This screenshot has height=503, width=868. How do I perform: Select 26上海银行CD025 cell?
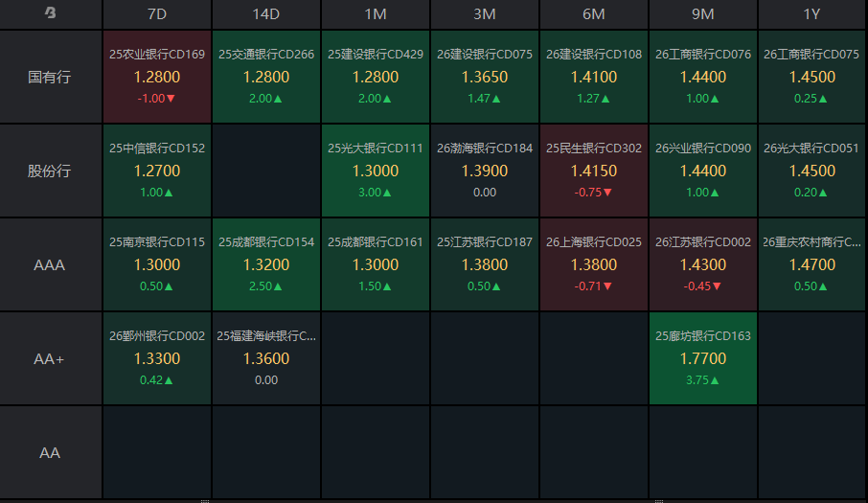point(593,264)
